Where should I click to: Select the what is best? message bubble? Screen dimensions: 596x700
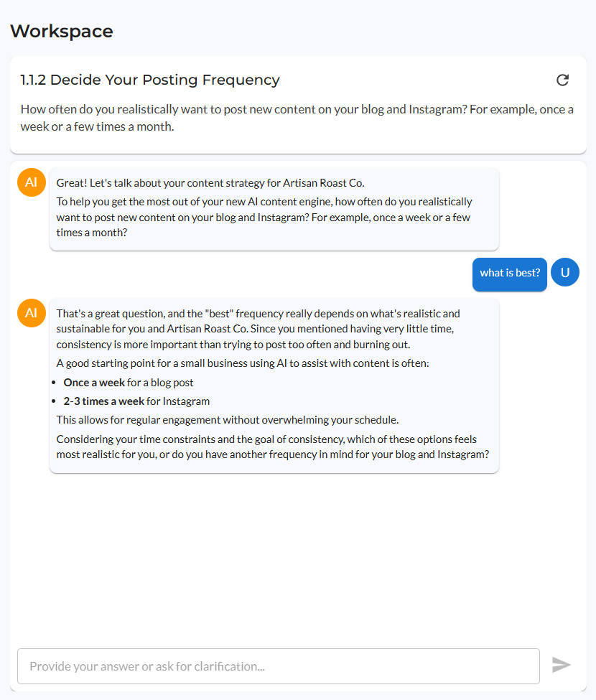pyautogui.click(x=509, y=272)
